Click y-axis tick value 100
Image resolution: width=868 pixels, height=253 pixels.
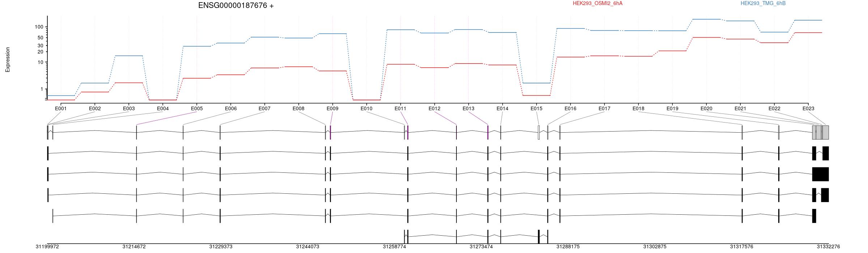[x=39, y=27]
